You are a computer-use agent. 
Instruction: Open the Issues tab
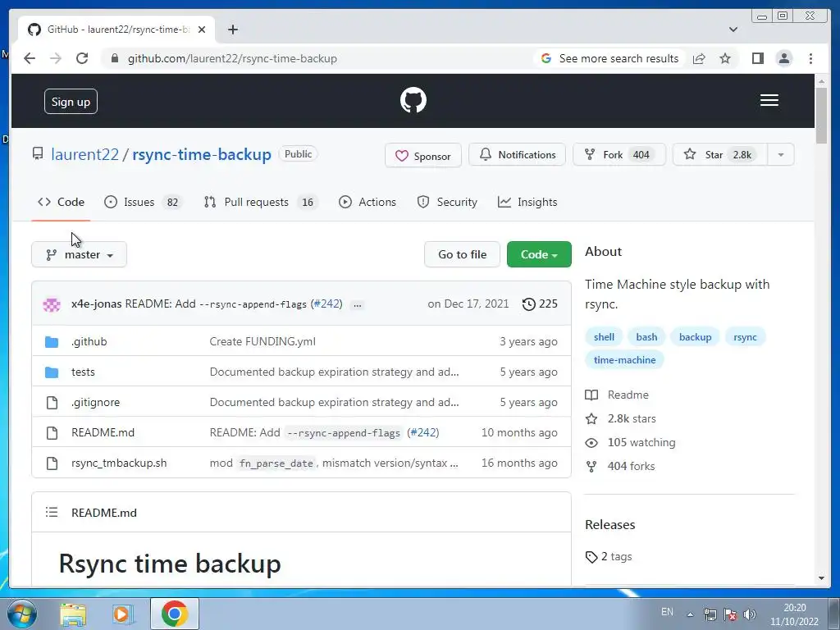coord(143,202)
